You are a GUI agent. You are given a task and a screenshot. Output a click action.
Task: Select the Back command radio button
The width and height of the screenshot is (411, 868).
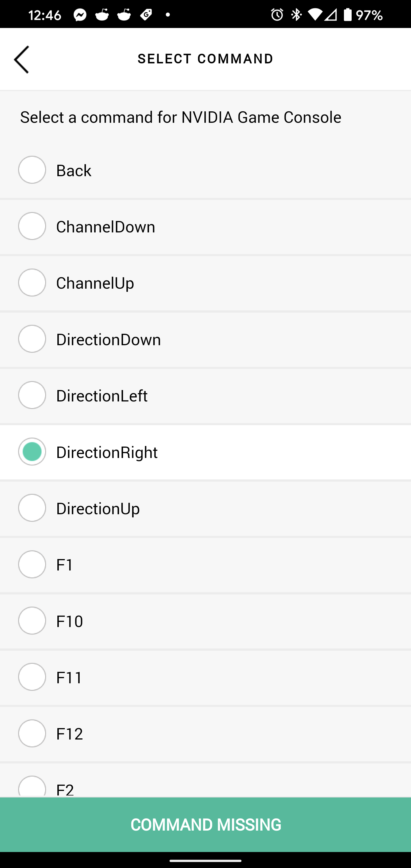coord(32,170)
